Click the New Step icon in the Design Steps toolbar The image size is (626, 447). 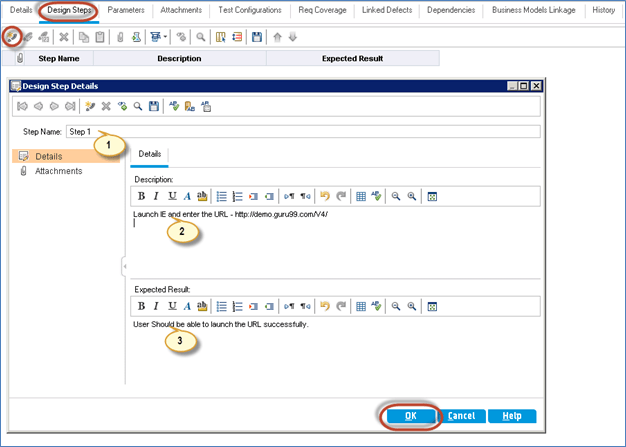[11, 36]
